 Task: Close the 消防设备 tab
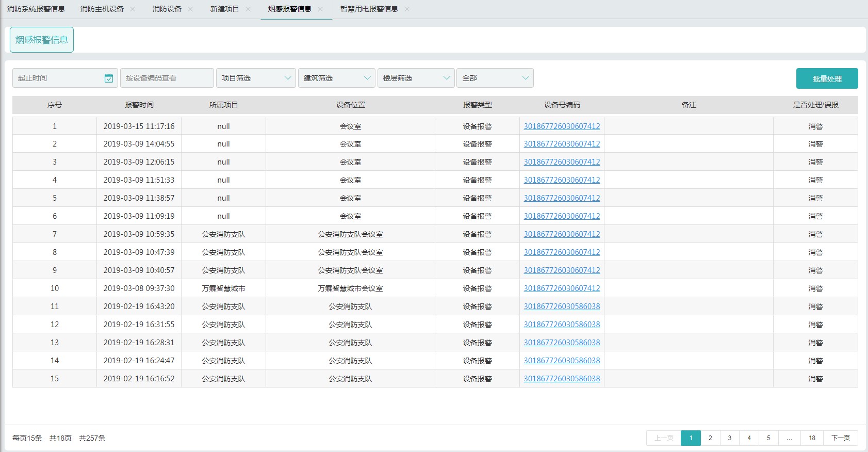coord(190,9)
